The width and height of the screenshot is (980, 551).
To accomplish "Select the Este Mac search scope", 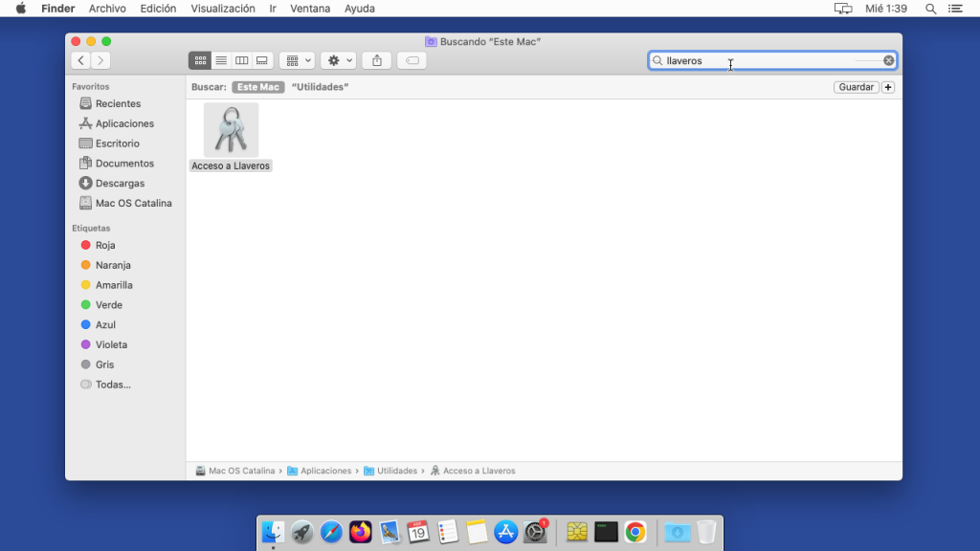I will click(x=258, y=87).
